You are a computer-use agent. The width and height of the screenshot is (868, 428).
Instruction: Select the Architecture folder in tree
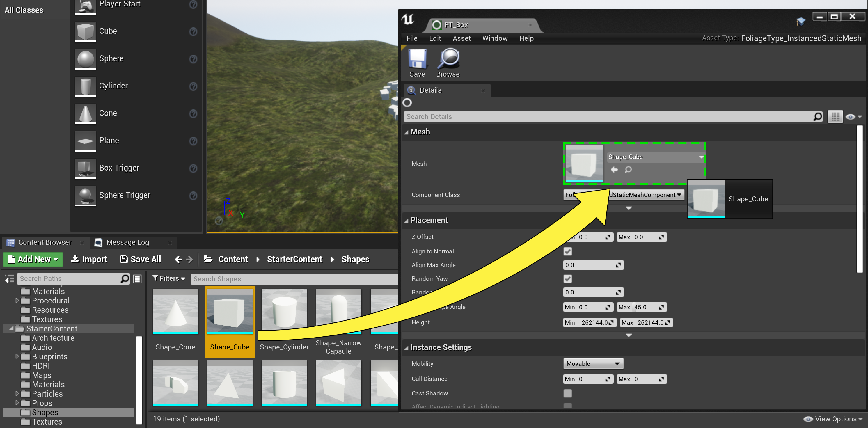(53, 338)
